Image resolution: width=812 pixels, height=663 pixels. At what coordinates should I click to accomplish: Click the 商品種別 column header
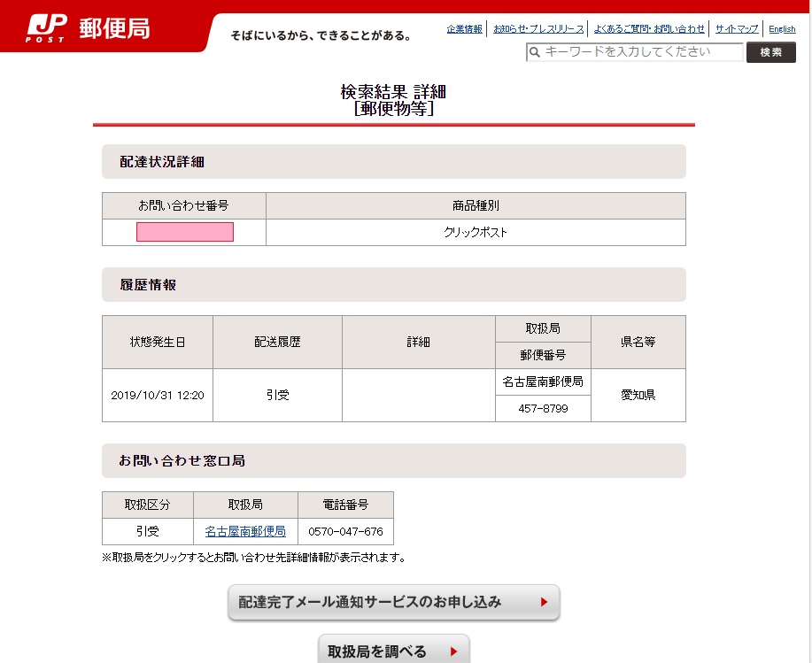pos(476,205)
